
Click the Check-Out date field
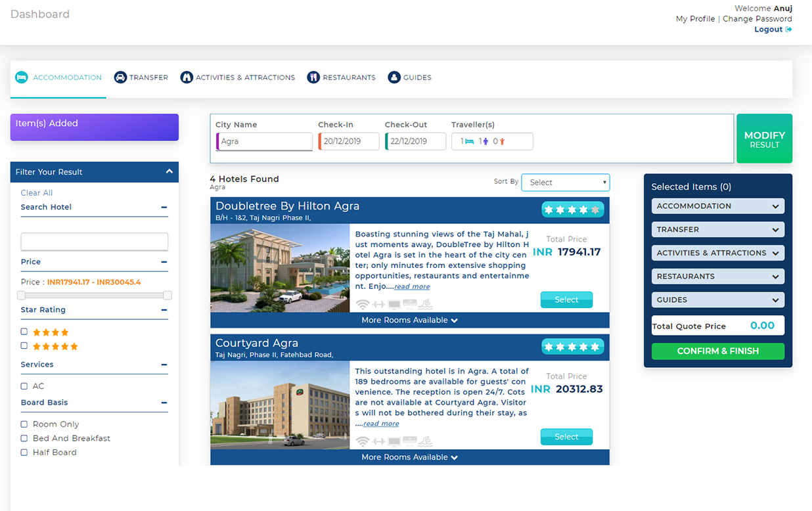tap(416, 141)
